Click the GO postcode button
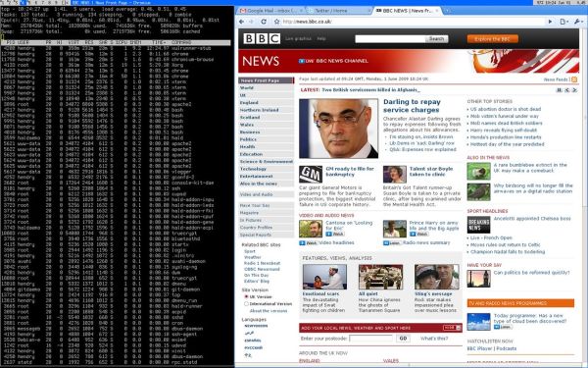Image resolution: width=588 pixels, height=368 pixels. tap(403, 339)
